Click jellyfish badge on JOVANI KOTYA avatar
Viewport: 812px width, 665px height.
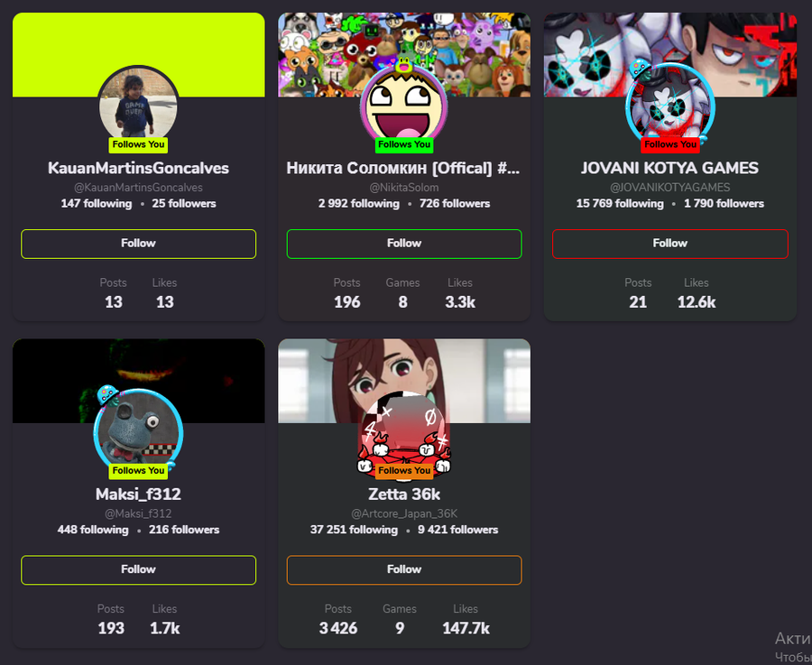tap(641, 69)
